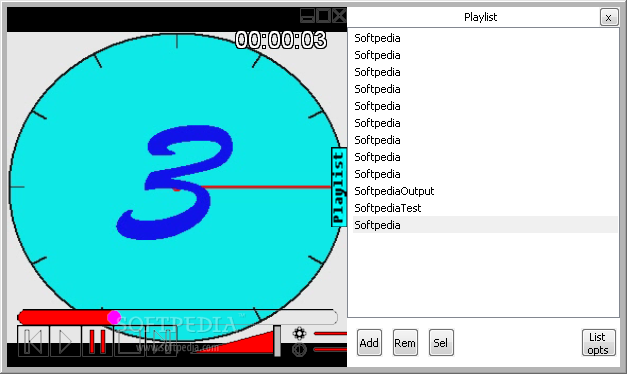Screen dimensions: 627x374
Task: Click the Add button in the playlist
Action: pos(369,343)
